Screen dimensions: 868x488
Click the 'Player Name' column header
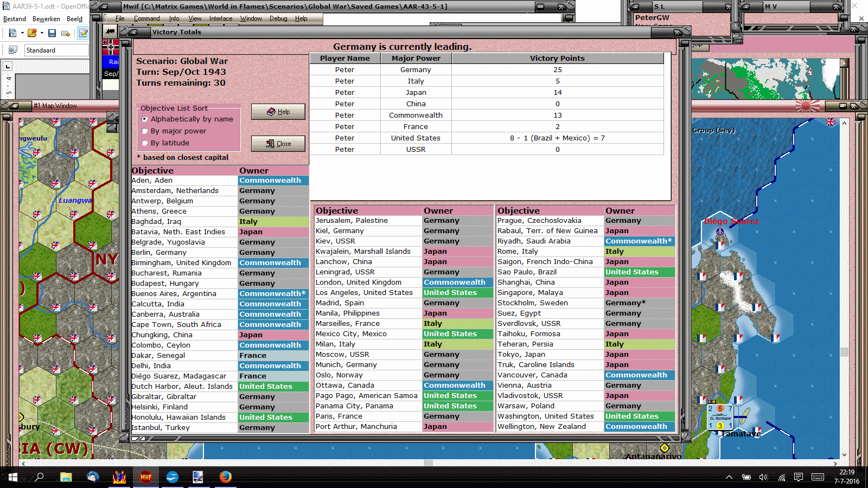[345, 59]
